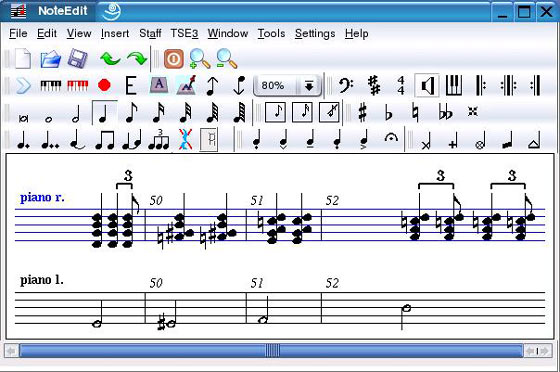Click the red record button

pyautogui.click(x=104, y=86)
